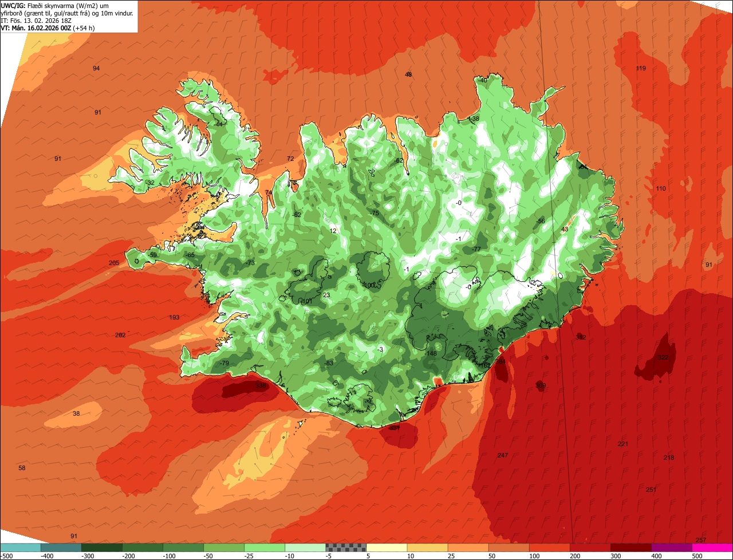
Task: Click the flux value -75 in north-central Iceland
Action: coord(375,213)
